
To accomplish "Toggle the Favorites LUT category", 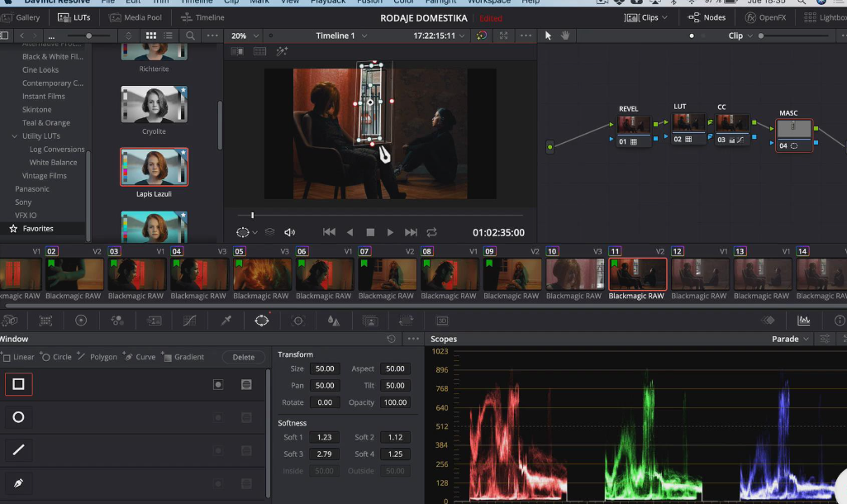I will click(x=38, y=229).
